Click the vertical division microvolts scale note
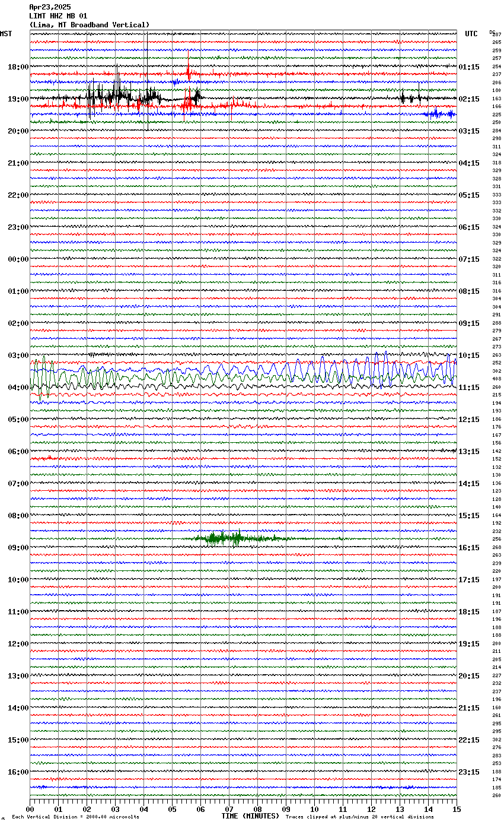 (x=75, y=817)
